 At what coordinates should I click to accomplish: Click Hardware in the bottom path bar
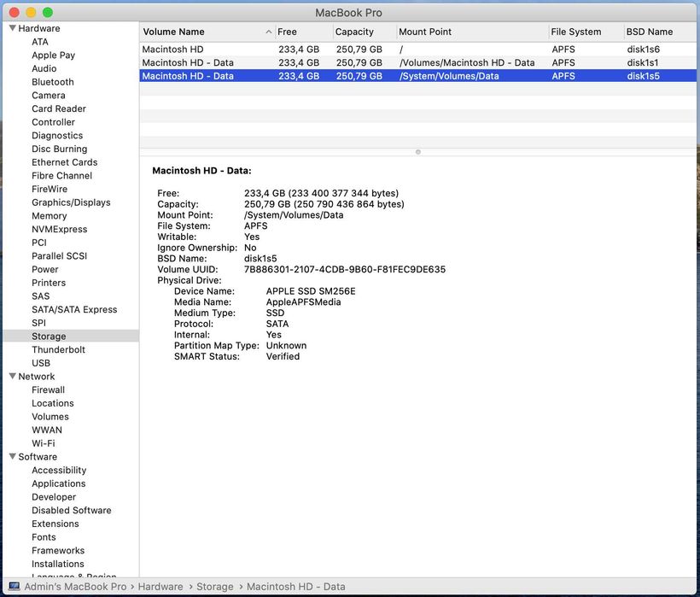pyautogui.click(x=160, y=586)
